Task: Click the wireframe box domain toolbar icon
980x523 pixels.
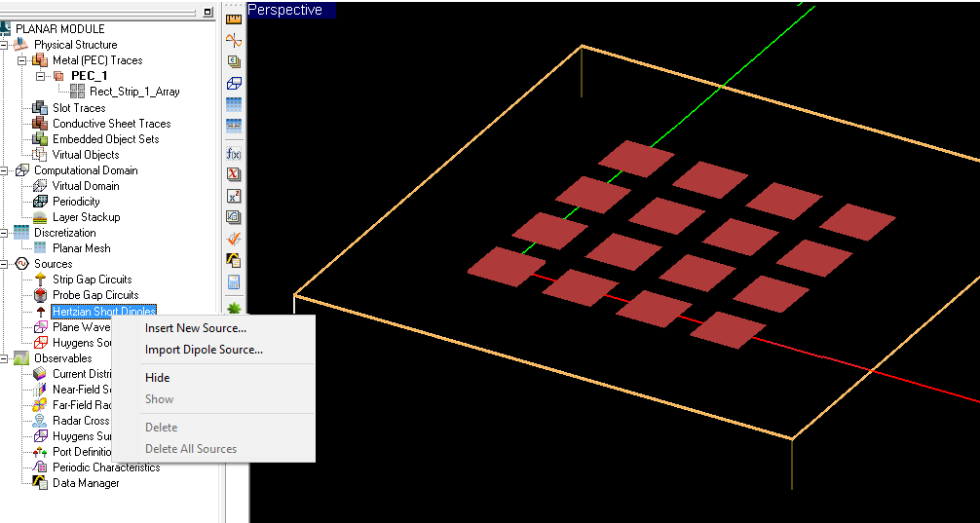Action: pyautogui.click(x=234, y=83)
